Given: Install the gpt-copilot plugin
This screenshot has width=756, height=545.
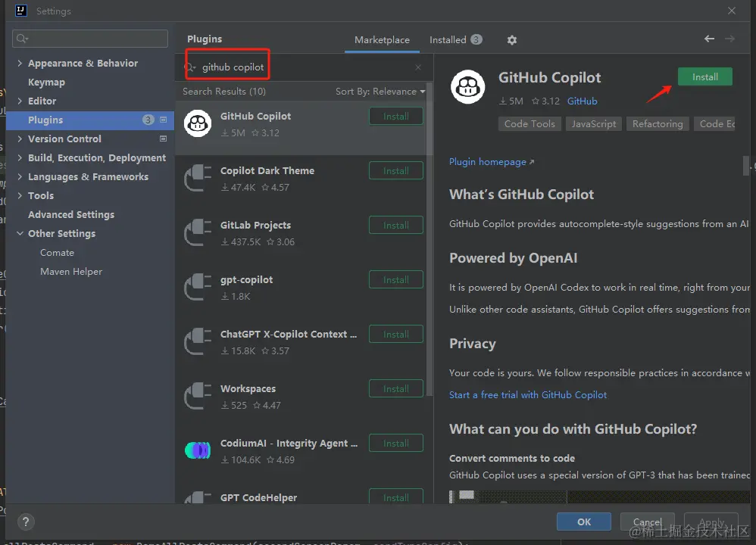Looking at the screenshot, I should [396, 279].
